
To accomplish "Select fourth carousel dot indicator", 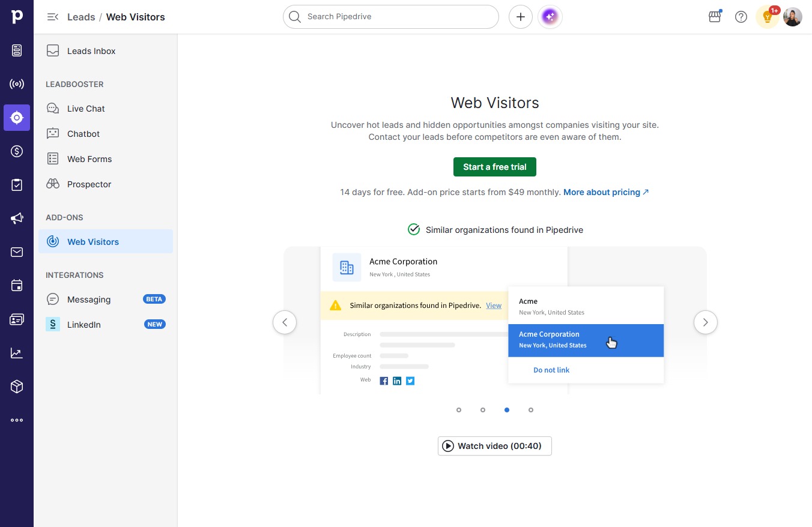I will pyautogui.click(x=531, y=410).
